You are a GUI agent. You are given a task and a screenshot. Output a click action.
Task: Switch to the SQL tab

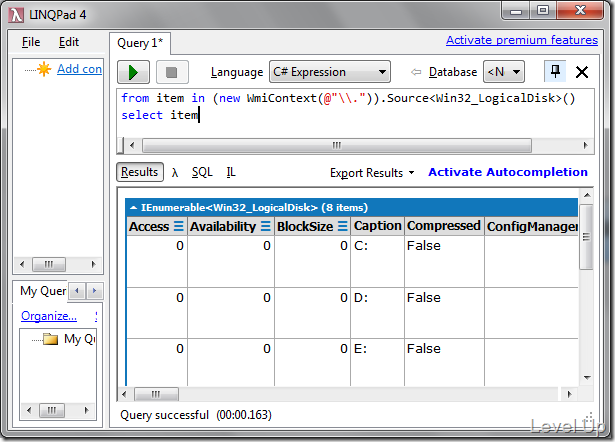(x=202, y=173)
